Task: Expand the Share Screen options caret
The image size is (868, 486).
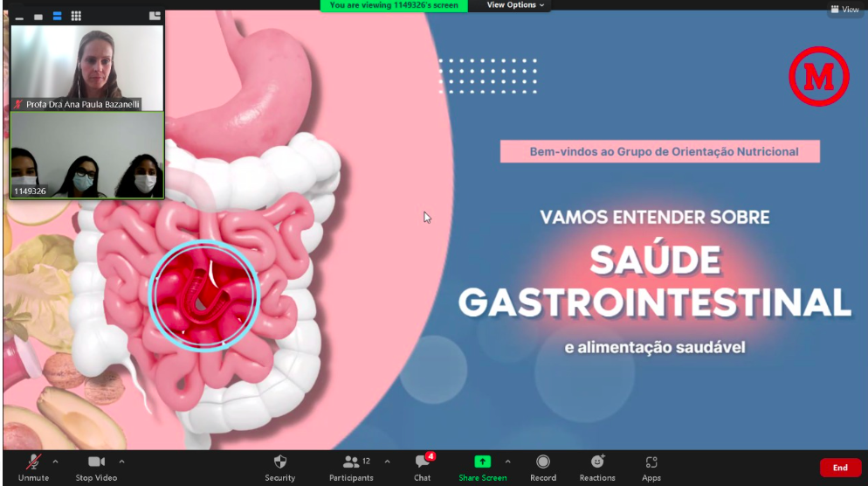Action: click(507, 461)
